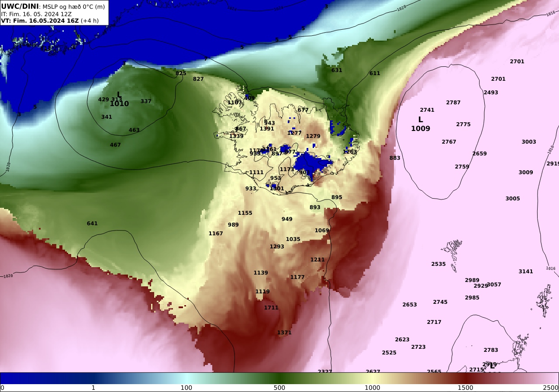Image resolution: width=559 pixels, height=392 pixels.
Task: Select the 1035 value
Action: pos(293,239)
